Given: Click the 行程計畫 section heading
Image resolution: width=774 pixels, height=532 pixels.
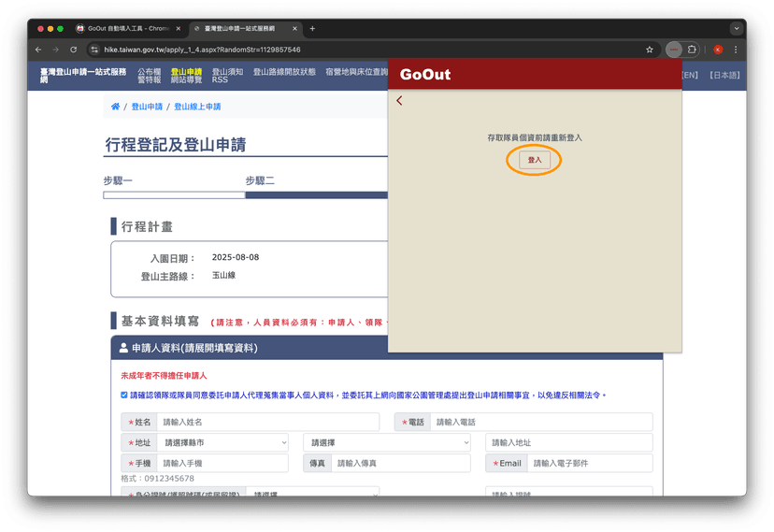Looking at the screenshot, I should coord(147,226).
